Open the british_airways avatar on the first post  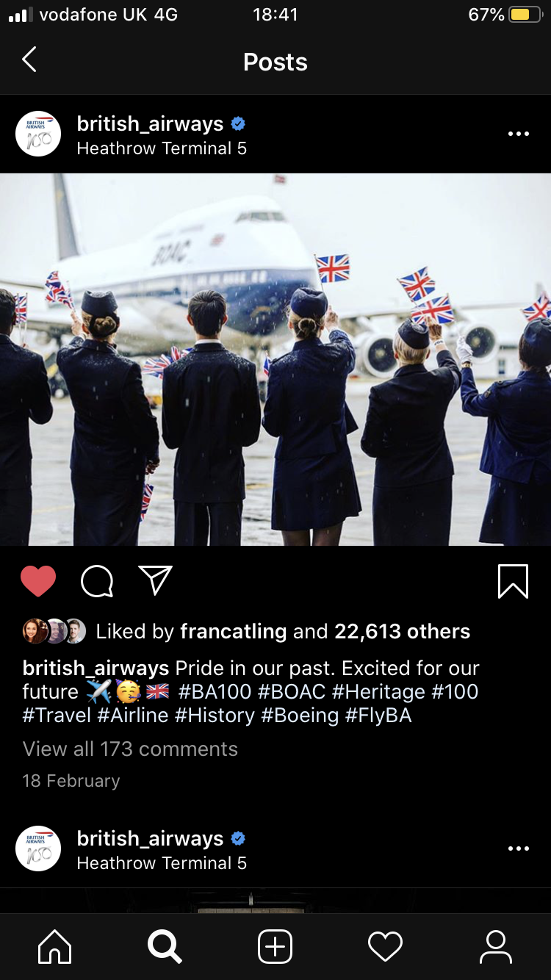click(38, 134)
